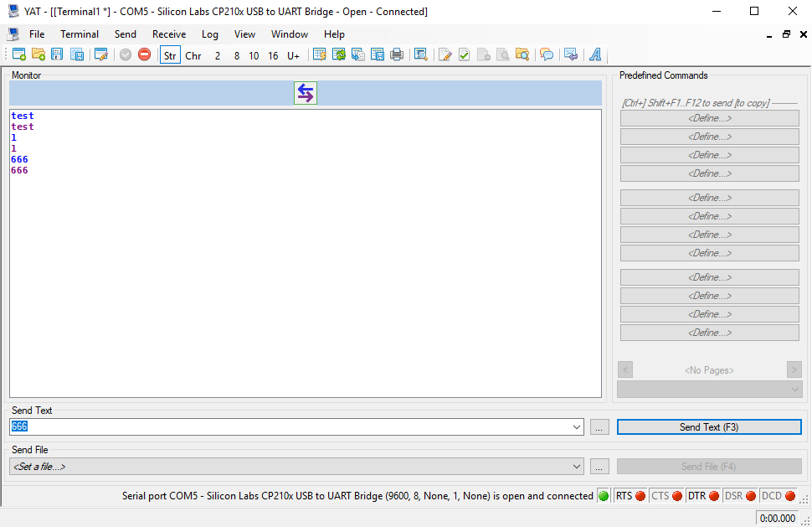Click the last <Define...> predefined command button
This screenshot has height=527, width=812.
click(710, 333)
